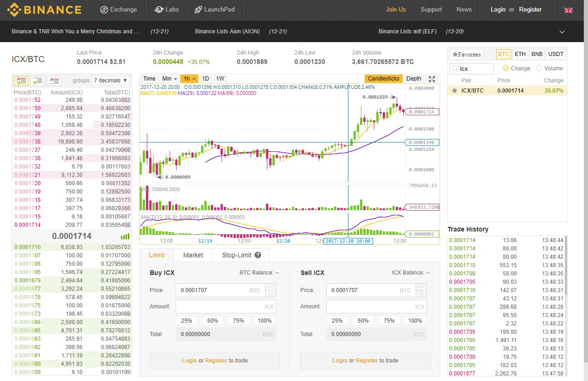Select the USDT market tab
Image resolution: width=588 pixels, height=381 pixels.
point(556,54)
